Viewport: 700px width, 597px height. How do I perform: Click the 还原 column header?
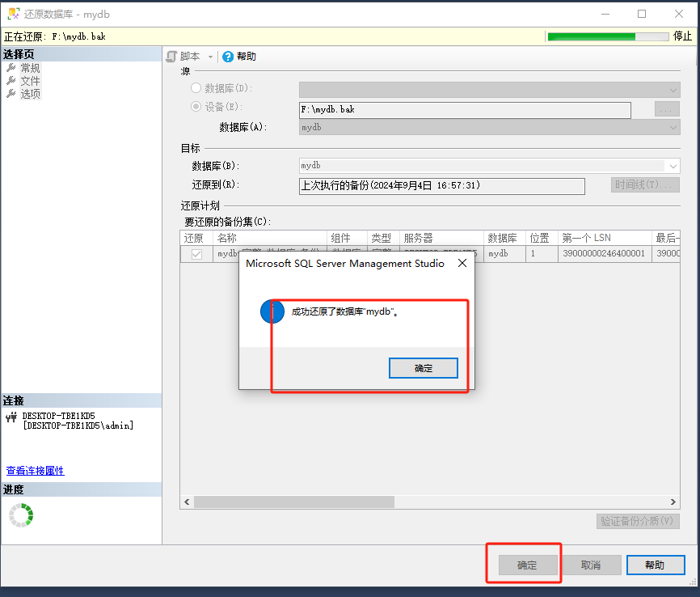[196, 238]
